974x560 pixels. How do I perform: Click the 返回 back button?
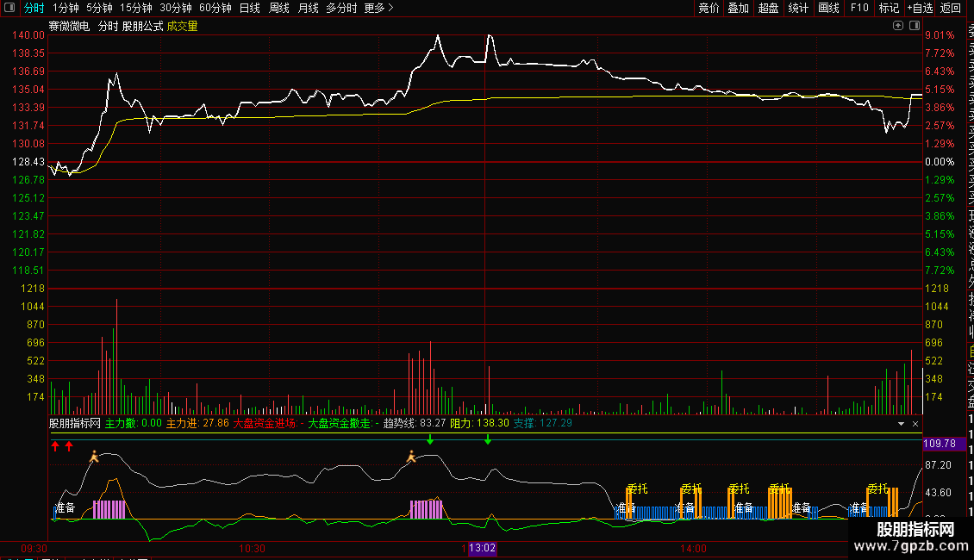[x=951, y=8]
